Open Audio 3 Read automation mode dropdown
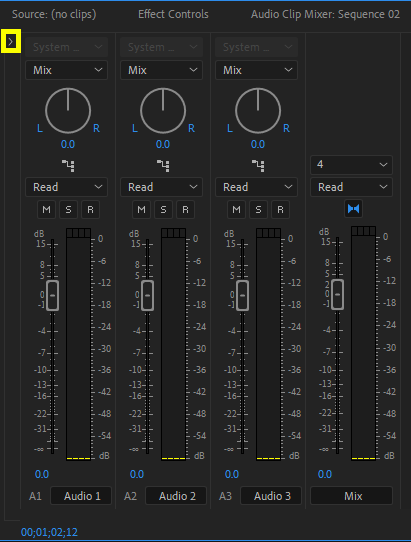This screenshot has height=542, width=411. (x=256, y=187)
